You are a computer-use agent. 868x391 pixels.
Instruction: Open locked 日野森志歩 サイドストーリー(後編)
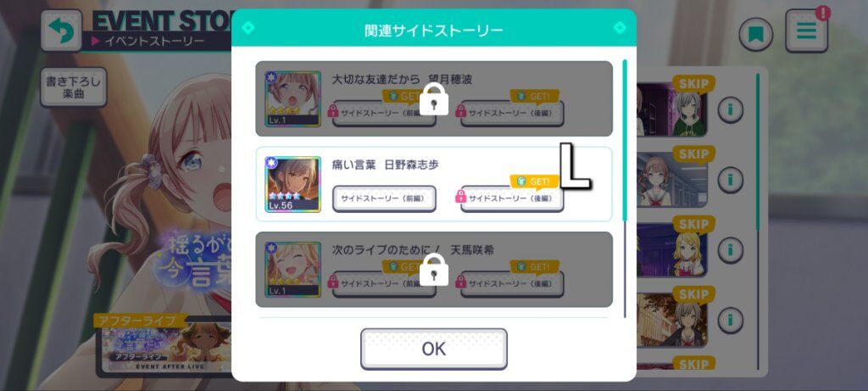coord(512,198)
